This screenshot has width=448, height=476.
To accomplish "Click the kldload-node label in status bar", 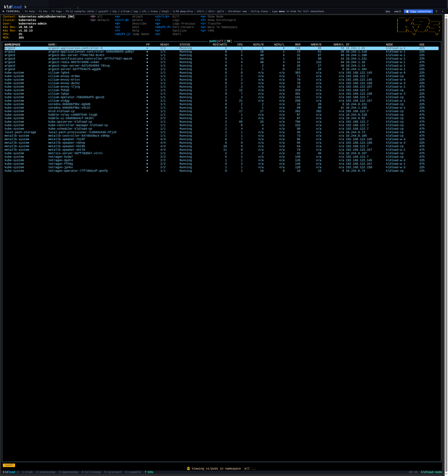I will click(x=431, y=472).
